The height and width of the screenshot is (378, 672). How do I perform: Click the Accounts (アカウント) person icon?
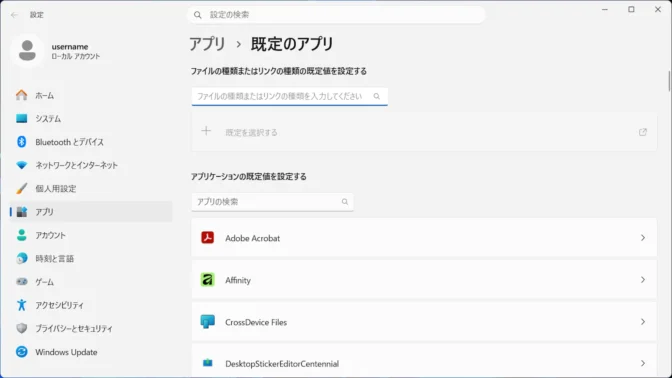tap(21, 235)
